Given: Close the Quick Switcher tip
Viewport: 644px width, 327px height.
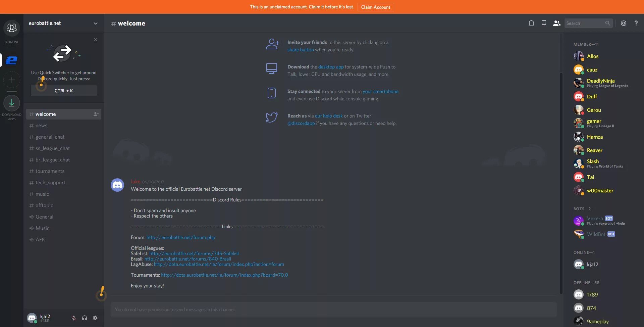Looking at the screenshot, I should (x=96, y=40).
